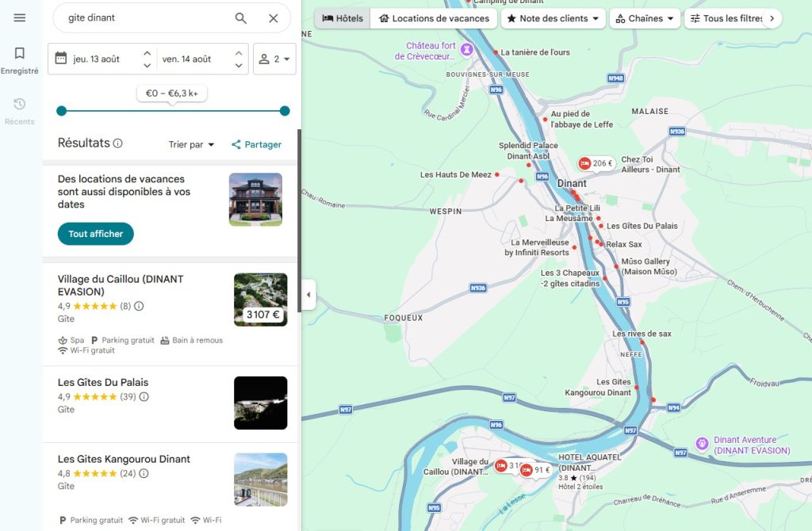This screenshot has height=531, width=812.
Task: Click the Château fort de Crèvecœur map pin
Action: 467,50
